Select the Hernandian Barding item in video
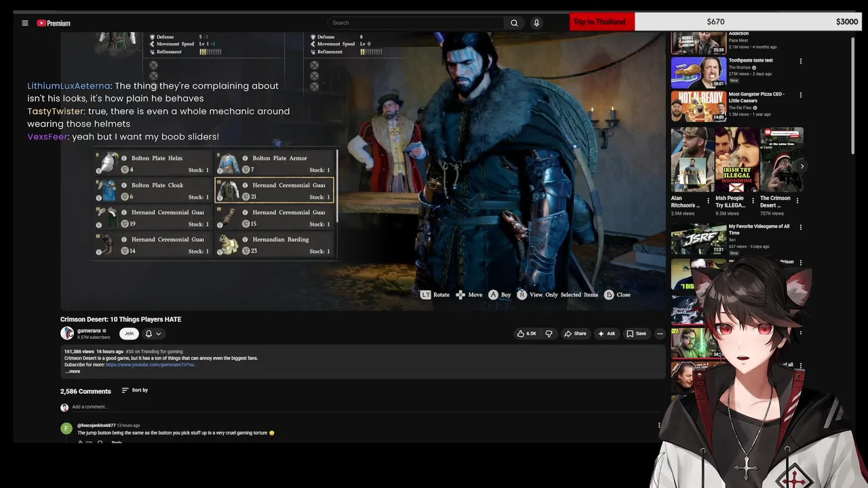Screen dimensions: 868x488 click(275, 245)
